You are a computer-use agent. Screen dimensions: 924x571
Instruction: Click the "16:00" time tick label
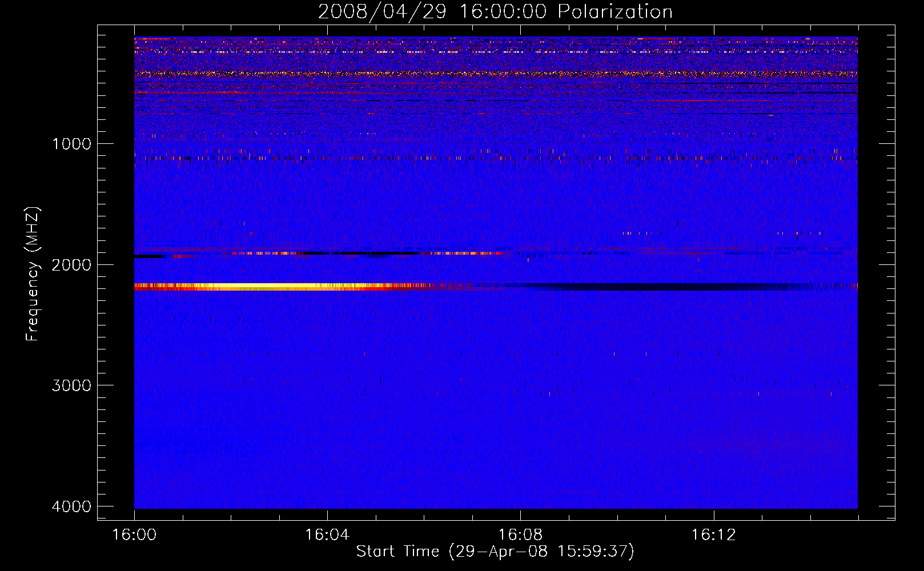pos(134,535)
